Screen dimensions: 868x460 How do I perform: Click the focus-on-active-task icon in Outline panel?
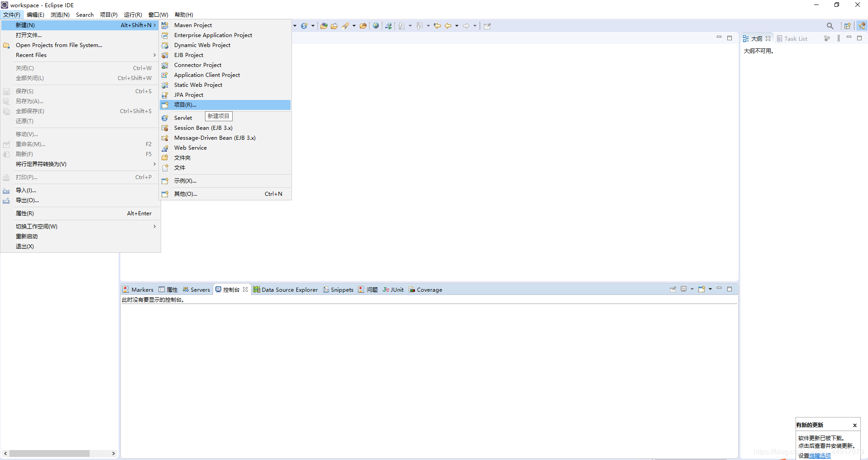(x=827, y=38)
